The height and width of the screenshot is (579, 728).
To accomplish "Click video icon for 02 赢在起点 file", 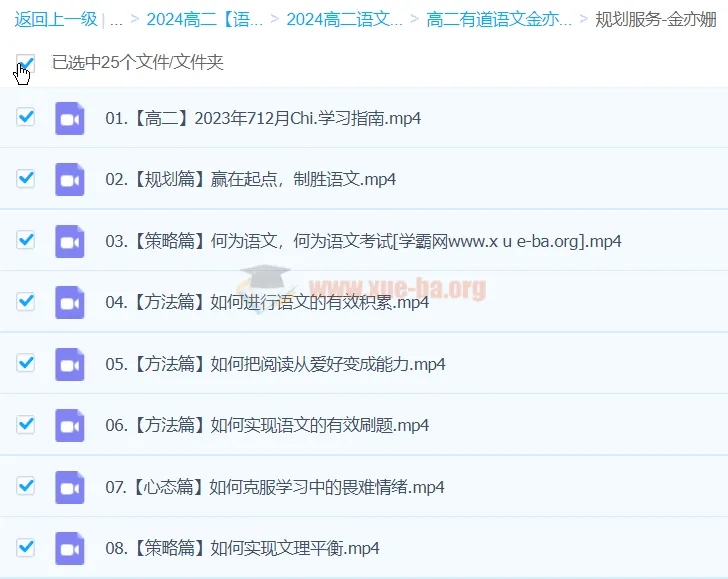I will 69,180.
